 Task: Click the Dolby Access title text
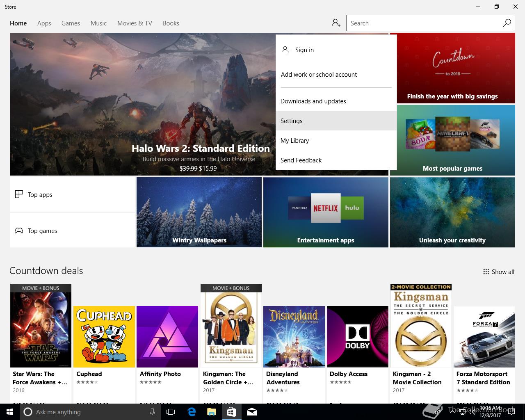(349, 374)
